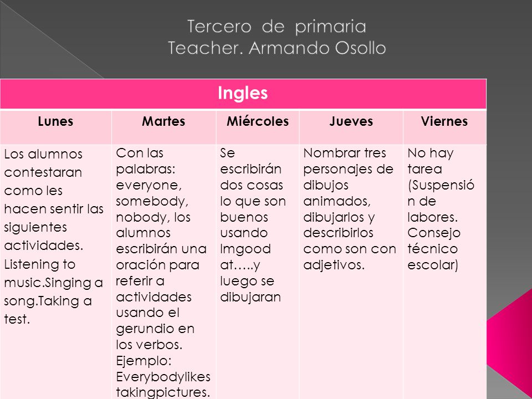
Task: Click the Viernes cell 'No hay tarea'
Action: click(x=444, y=272)
